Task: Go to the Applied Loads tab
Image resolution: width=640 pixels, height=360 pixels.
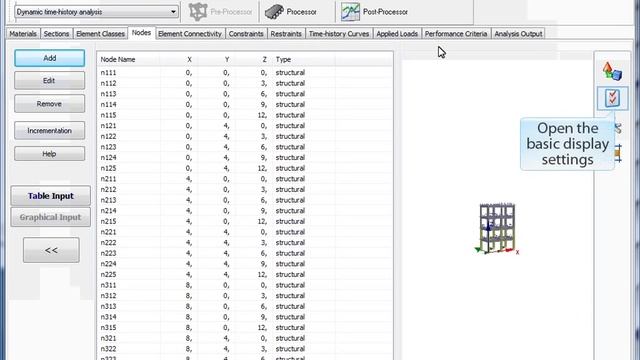Action: point(397,34)
